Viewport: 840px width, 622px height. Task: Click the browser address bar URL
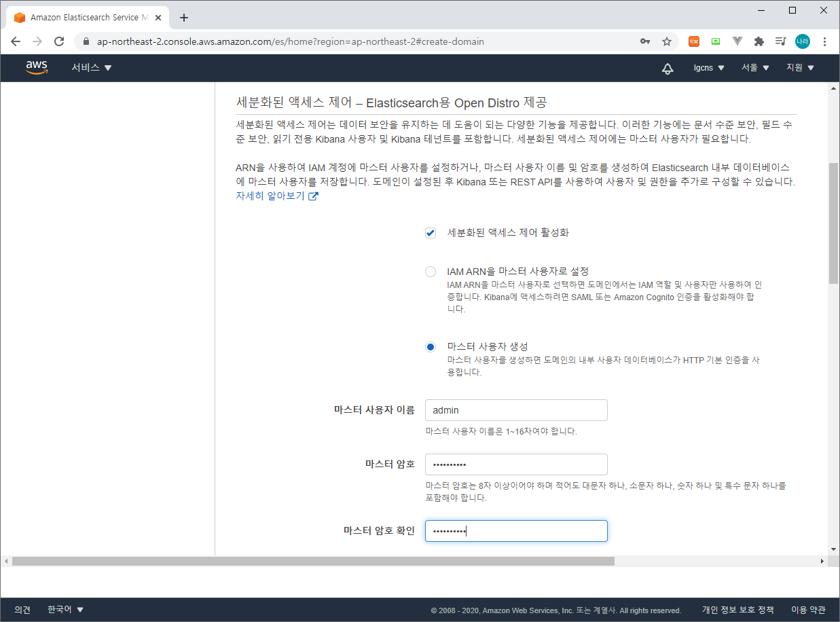click(x=291, y=41)
